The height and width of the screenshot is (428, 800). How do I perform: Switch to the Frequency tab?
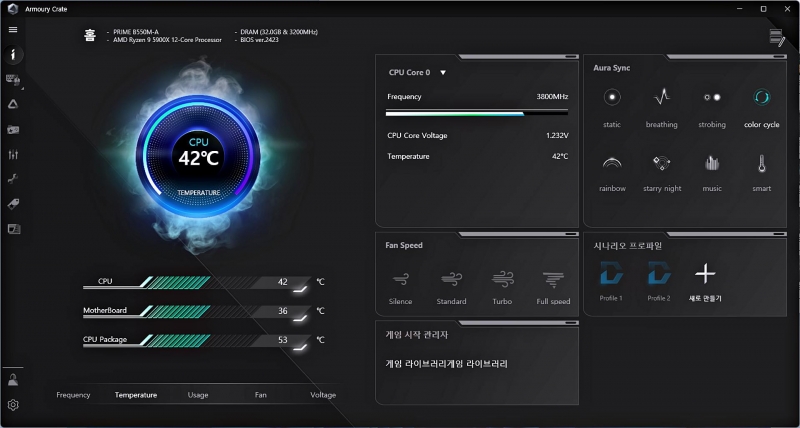click(x=73, y=395)
